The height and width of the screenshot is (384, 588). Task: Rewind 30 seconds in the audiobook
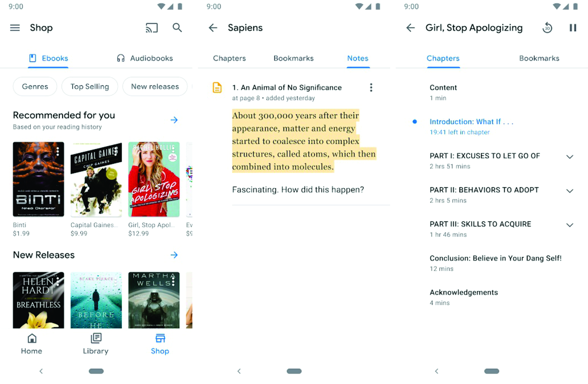pyautogui.click(x=547, y=28)
